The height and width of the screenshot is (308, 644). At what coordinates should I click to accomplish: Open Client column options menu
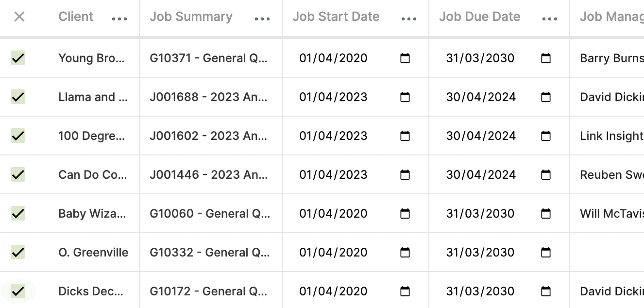[x=119, y=19]
